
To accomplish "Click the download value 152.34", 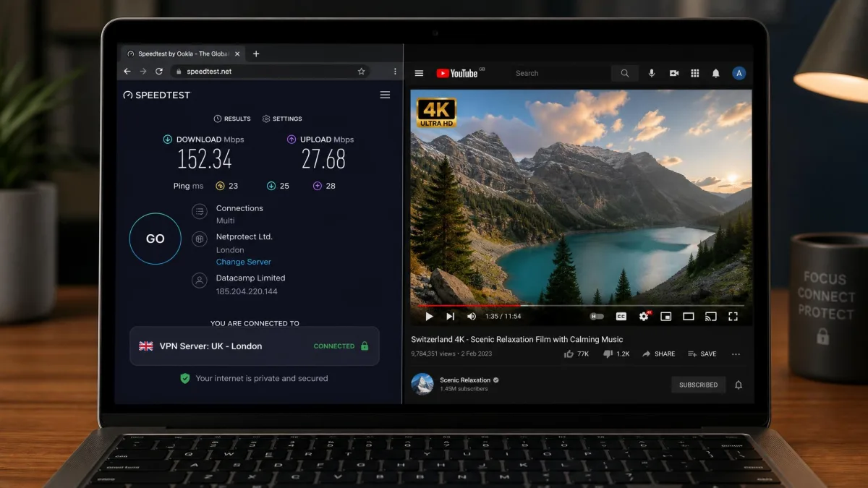I will [205, 159].
